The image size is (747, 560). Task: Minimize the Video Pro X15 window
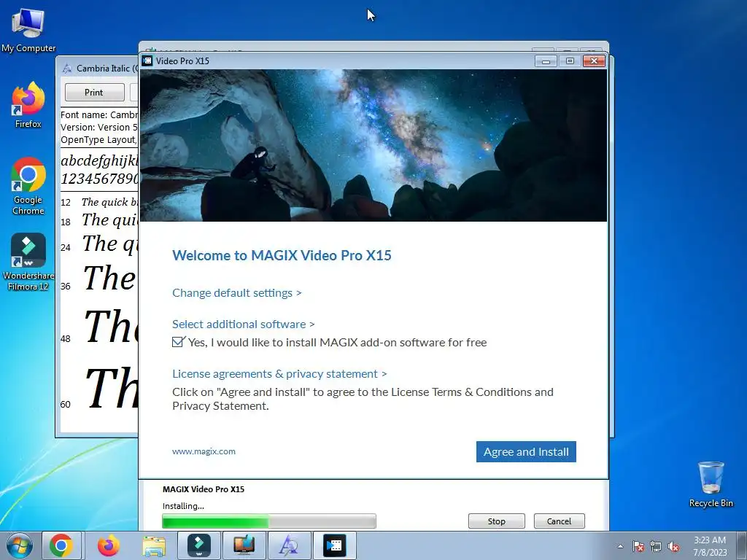click(x=546, y=61)
